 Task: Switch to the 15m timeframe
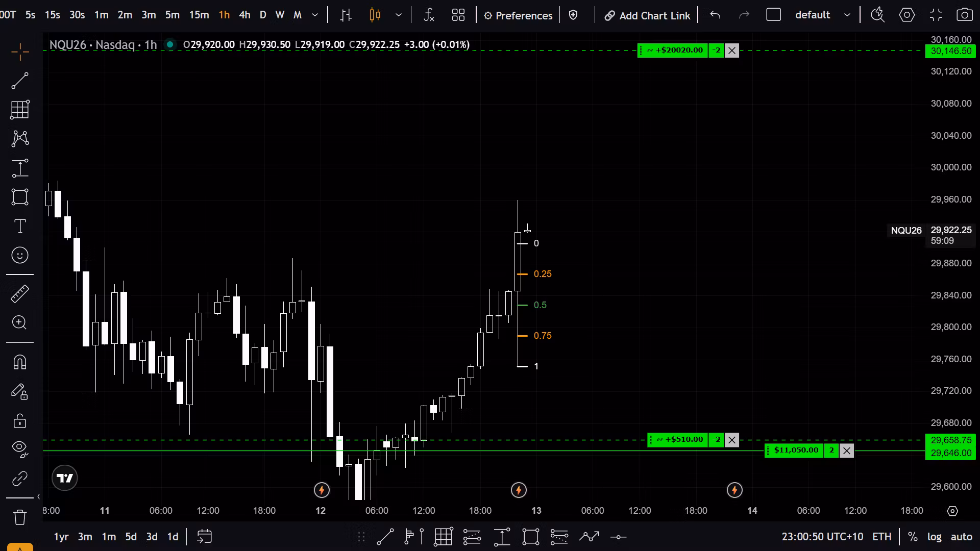[x=199, y=15]
